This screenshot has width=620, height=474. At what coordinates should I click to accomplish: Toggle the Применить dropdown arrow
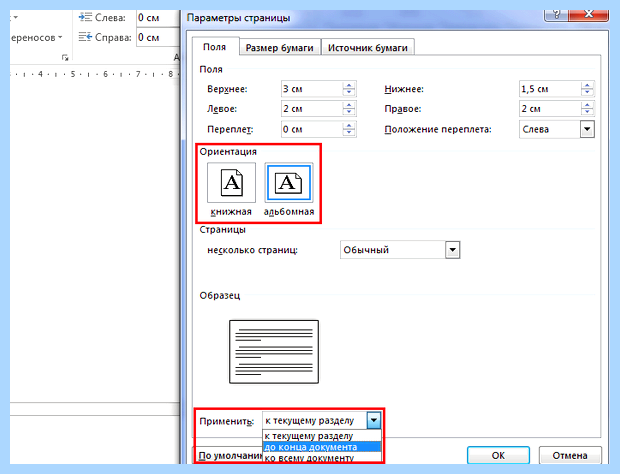click(373, 421)
